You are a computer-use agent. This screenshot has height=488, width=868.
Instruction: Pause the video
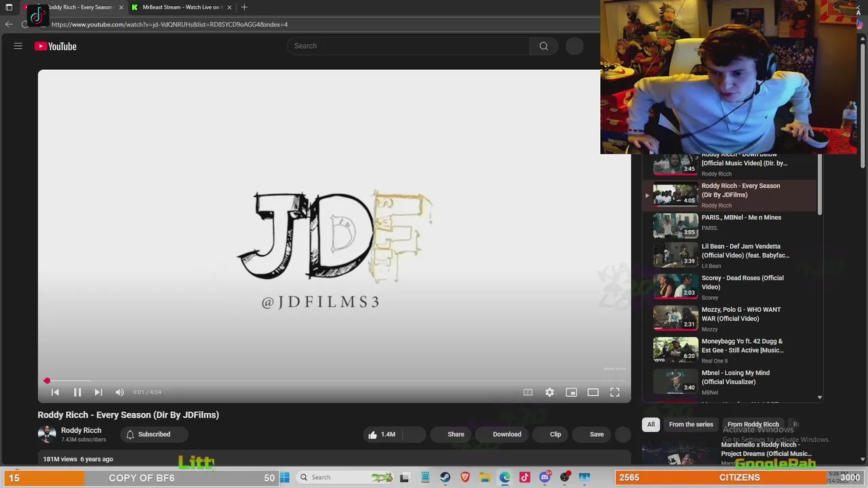click(x=77, y=392)
